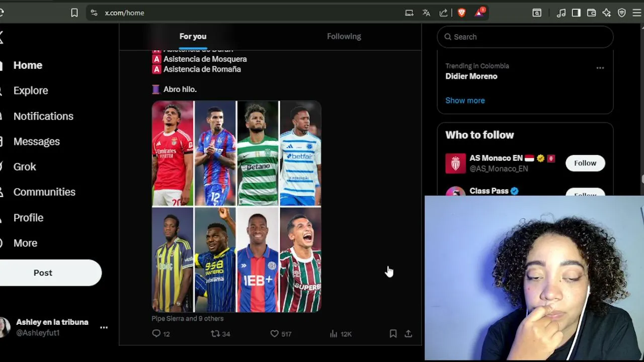Switch to the For you tab
644x362 pixels.
[193, 36]
